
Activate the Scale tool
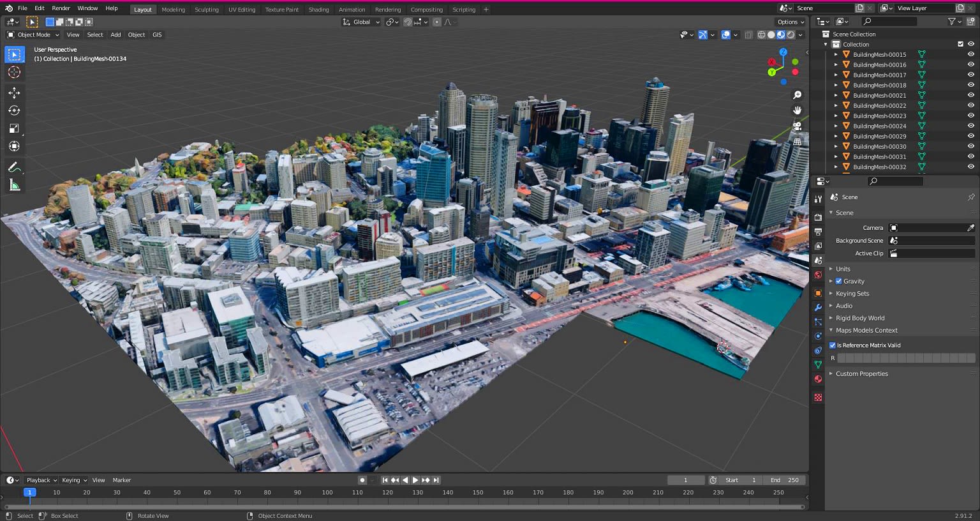(x=14, y=128)
